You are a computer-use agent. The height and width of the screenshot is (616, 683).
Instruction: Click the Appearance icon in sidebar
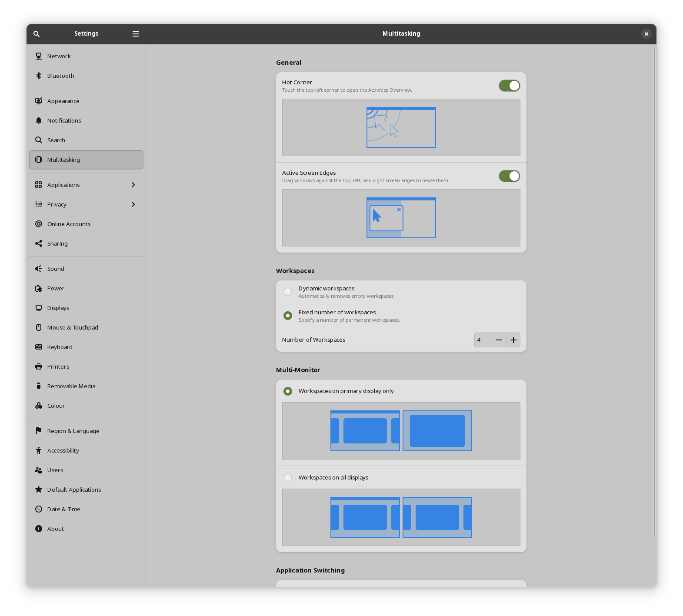39,101
